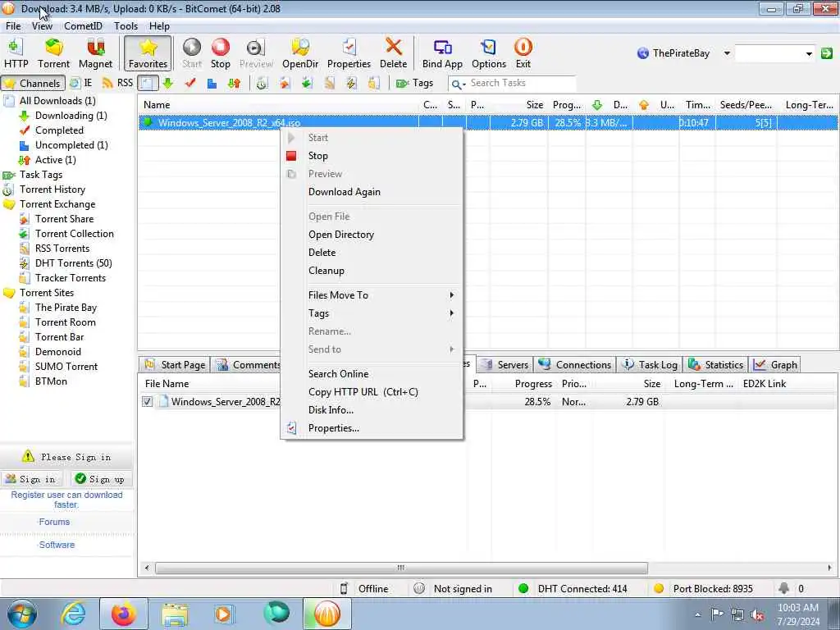This screenshot has height=630, width=840.
Task: Choose Search Online in context menu
Action: 372,374
